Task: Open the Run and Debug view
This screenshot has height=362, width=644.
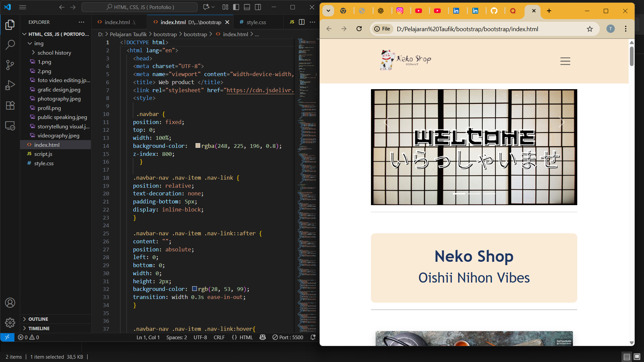Action: 10,85
